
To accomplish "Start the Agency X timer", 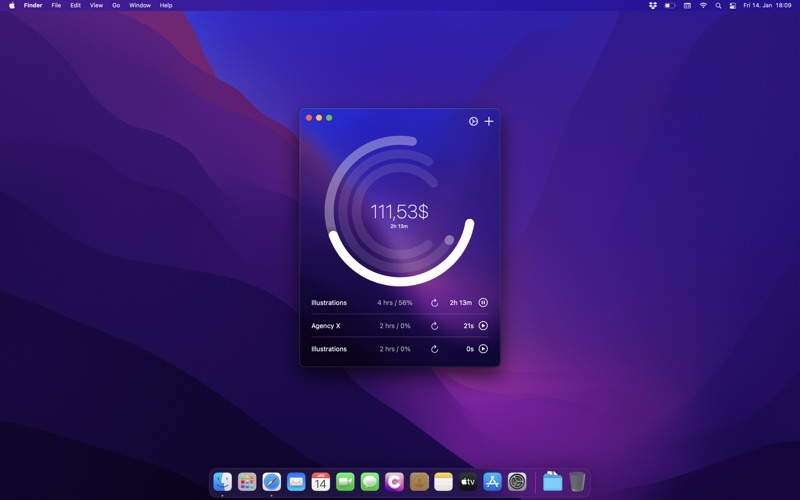I will [x=483, y=326].
